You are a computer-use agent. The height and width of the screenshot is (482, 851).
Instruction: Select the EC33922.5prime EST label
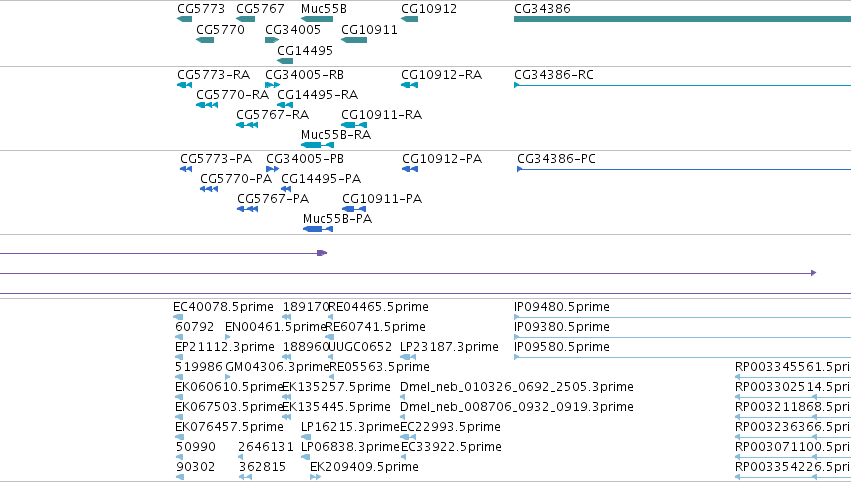(451, 447)
